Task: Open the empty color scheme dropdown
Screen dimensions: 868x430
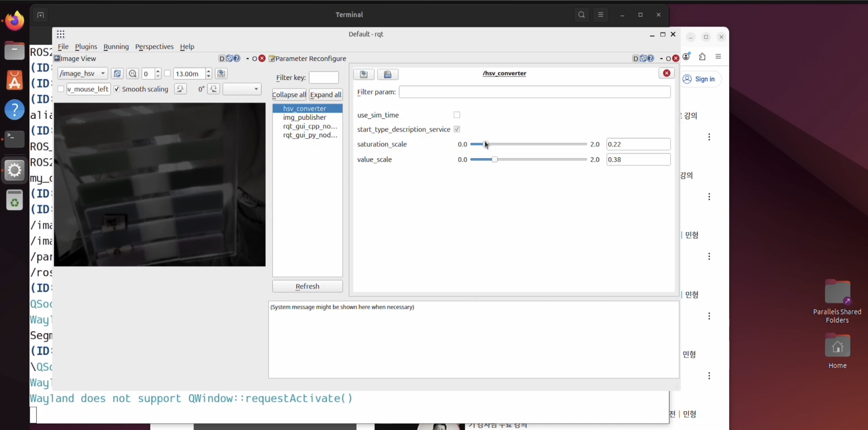Action: (242, 89)
